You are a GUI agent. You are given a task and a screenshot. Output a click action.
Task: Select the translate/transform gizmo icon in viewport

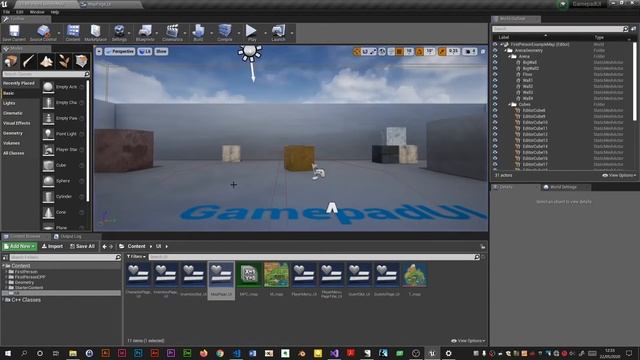pos(357,51)
